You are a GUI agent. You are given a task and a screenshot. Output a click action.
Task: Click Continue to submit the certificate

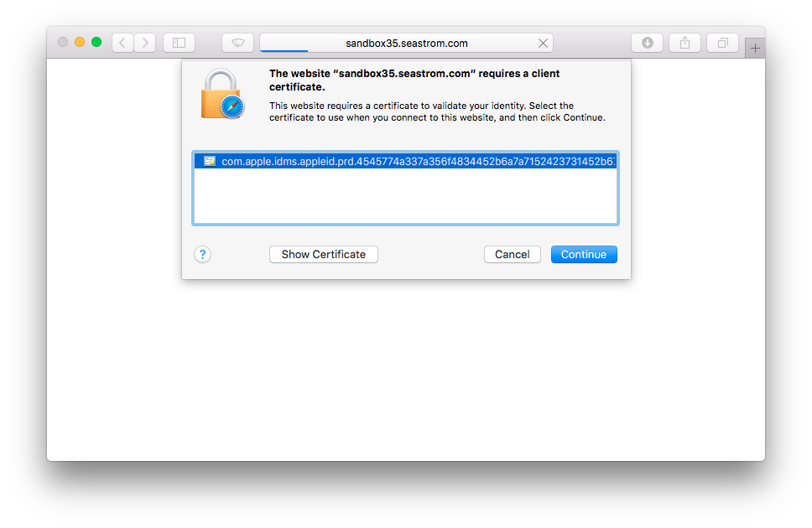[x=584, y=254]
